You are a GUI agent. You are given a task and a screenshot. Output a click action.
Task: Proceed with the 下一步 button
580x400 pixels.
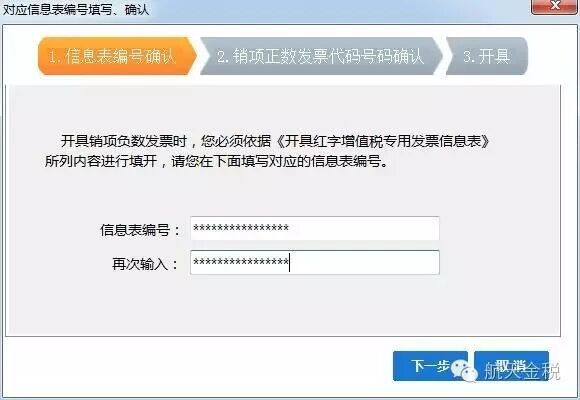pos(430,366)
